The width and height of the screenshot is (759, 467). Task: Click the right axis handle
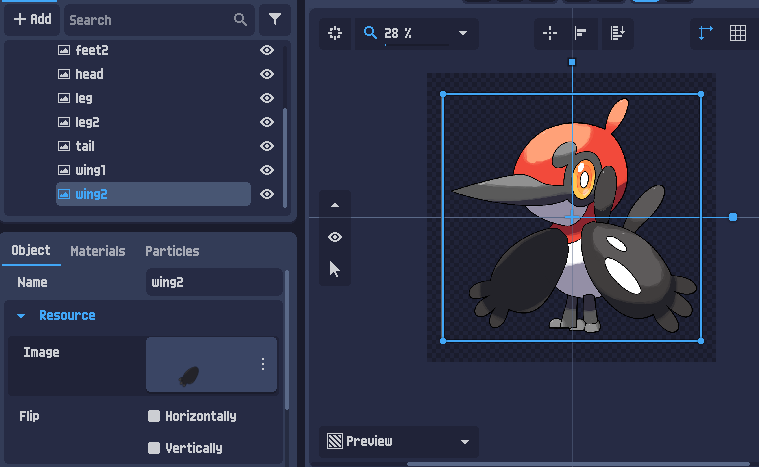(x=733, y=217)
